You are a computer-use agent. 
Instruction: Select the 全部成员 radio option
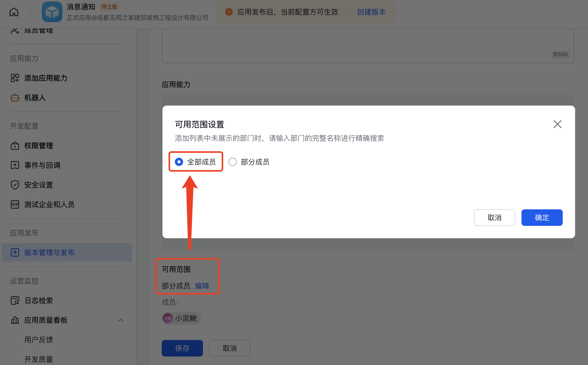[179, 162]
